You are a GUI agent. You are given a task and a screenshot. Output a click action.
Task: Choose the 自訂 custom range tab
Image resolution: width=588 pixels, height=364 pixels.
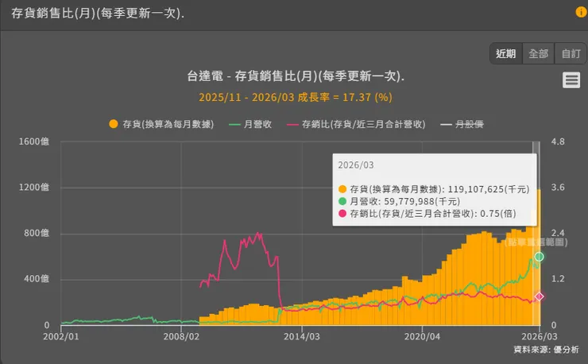pos(571,54)
